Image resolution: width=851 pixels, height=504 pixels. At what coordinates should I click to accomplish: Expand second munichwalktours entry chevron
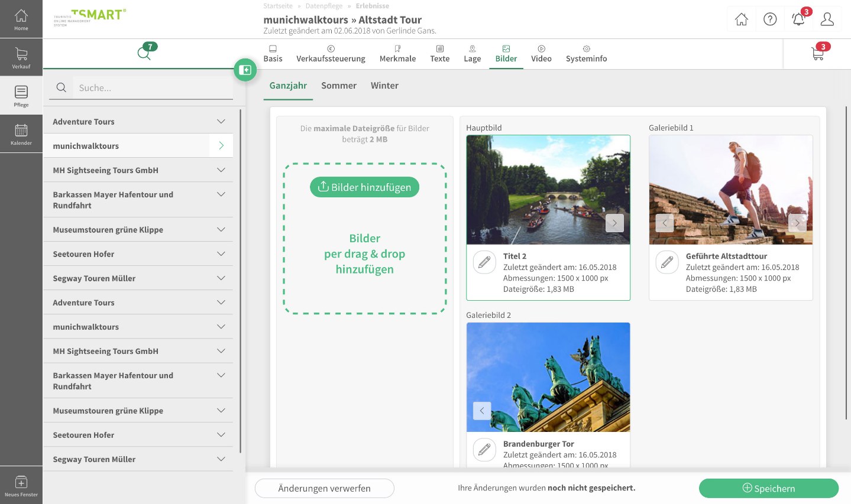coord(221,327)
